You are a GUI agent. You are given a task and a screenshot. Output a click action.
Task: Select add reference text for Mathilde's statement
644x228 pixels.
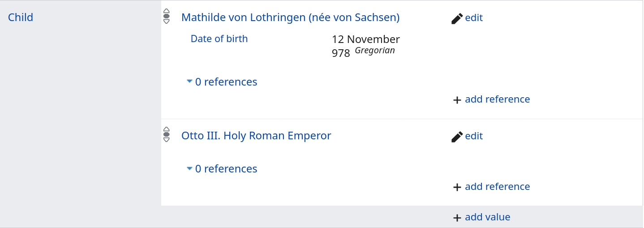pyautogui.click(x=497, y=99)
